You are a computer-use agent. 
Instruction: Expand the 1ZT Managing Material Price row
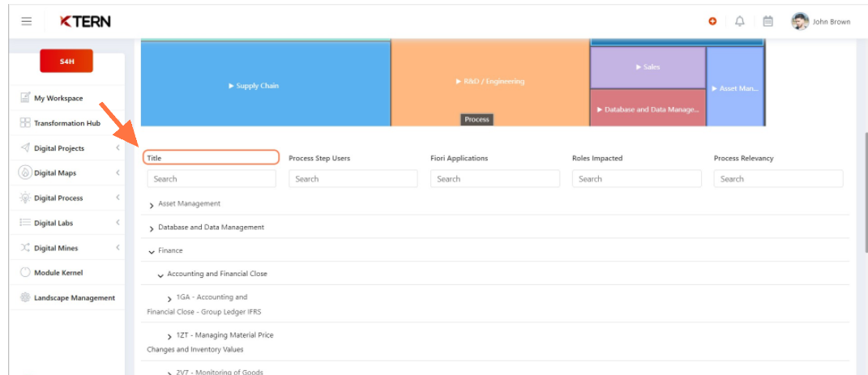click(x=169, y=337)
